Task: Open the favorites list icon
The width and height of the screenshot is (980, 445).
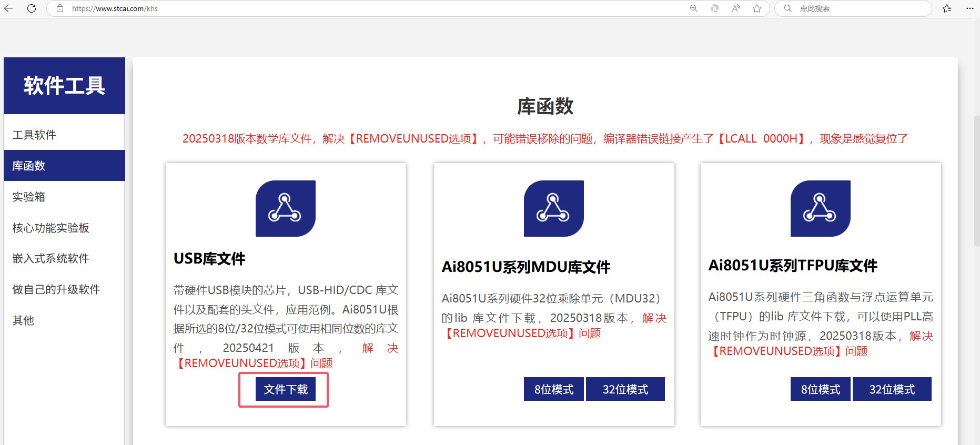Action: click(x=947, y=8)
